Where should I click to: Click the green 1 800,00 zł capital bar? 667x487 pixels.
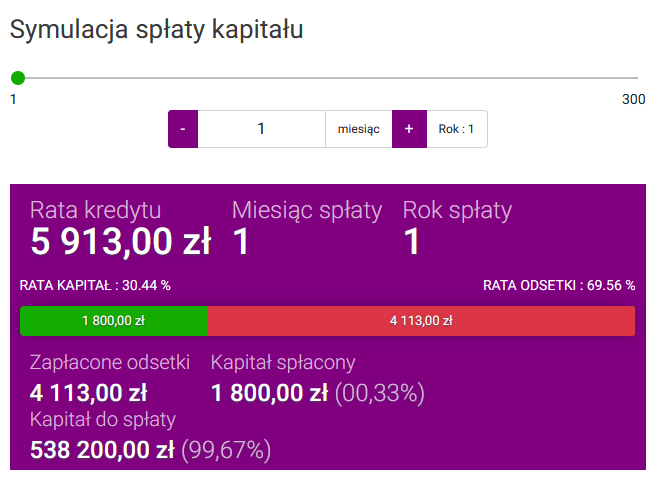[x=114, y=321]
